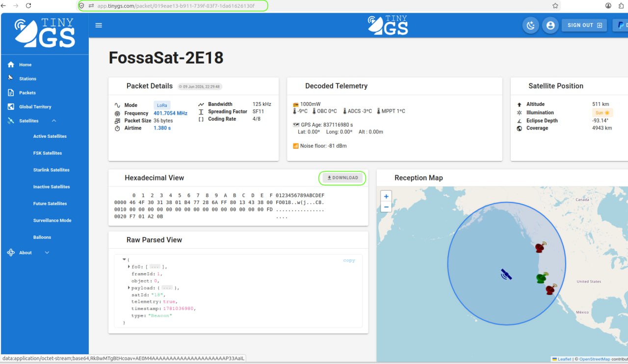Screen dimensions: 628x364
Task: Click the browser address bar URL
Action: pos(176,5)
